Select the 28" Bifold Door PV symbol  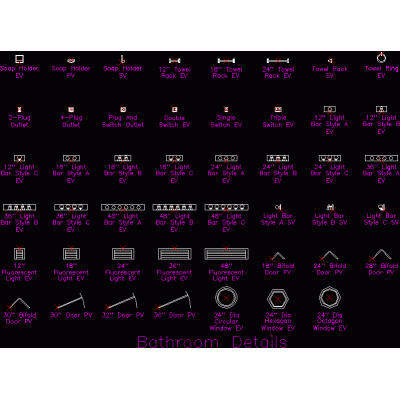(x=380, y=254)
